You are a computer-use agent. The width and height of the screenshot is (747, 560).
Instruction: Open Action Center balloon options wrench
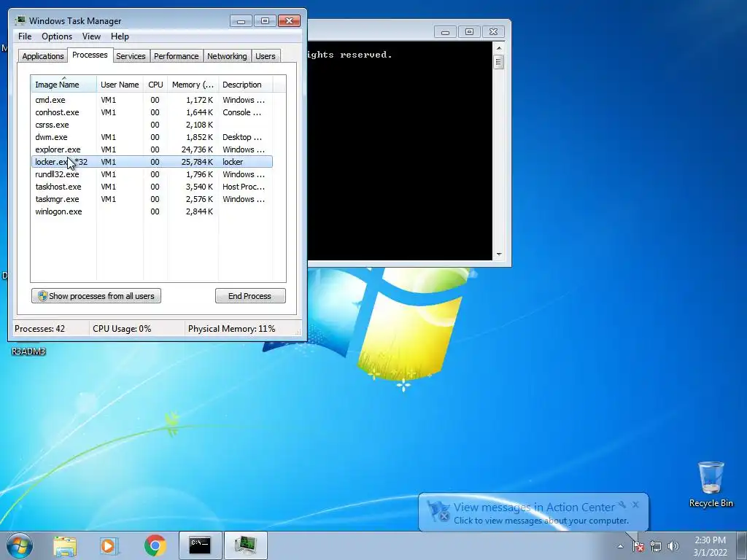(622, 505)
